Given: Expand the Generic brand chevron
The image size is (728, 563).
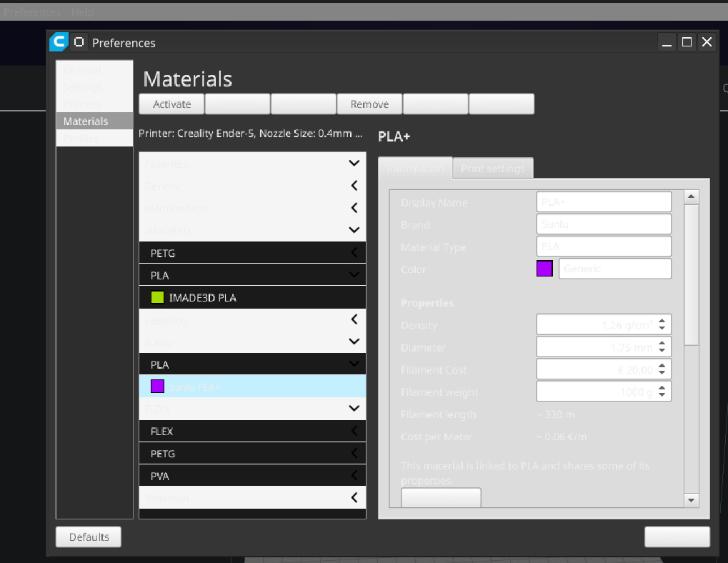Looking at the screenshot, I should click(354, 186).
